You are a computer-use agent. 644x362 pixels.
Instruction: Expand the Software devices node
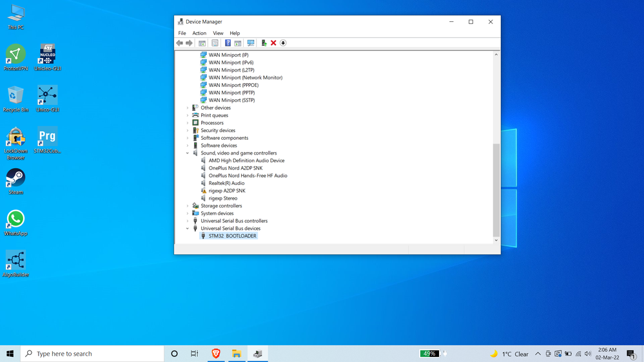tap(188, 146)
